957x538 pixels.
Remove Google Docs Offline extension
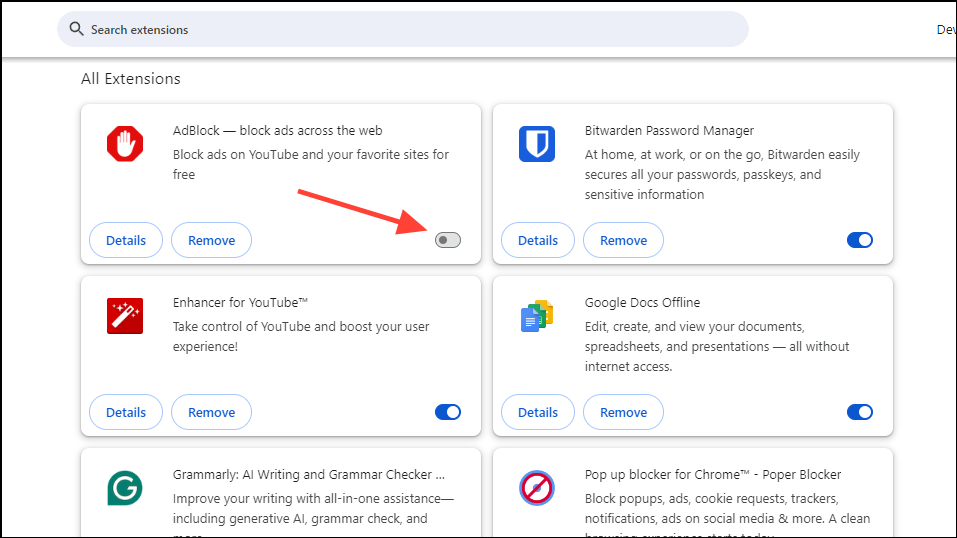[x=623, y=412]
